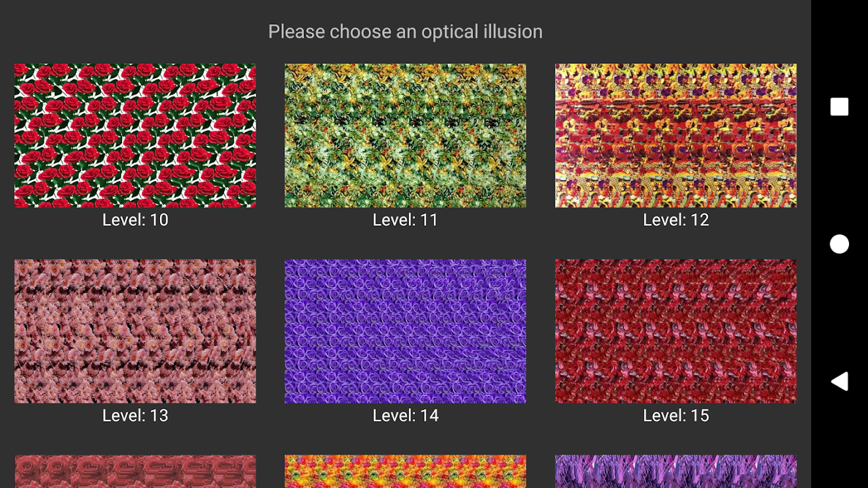Click the "Please choose an optical illusion" heading
The image size is (868, 488).
tap(405, 32)
